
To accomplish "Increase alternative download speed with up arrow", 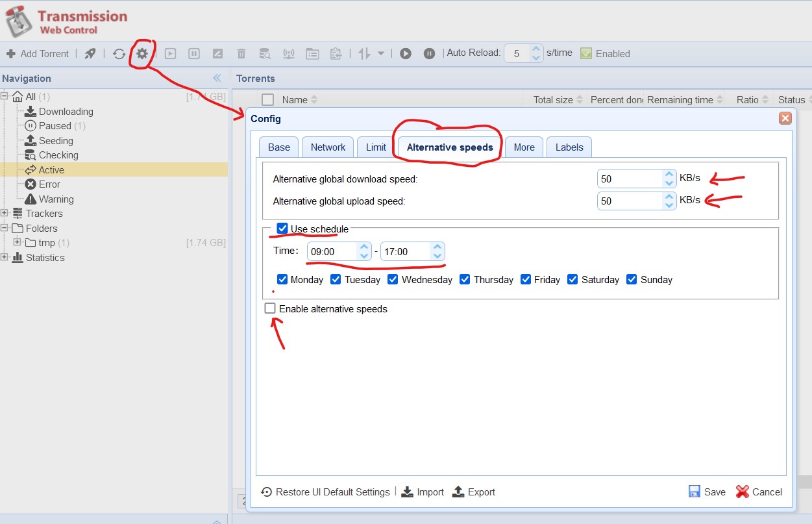I will 670,174.
